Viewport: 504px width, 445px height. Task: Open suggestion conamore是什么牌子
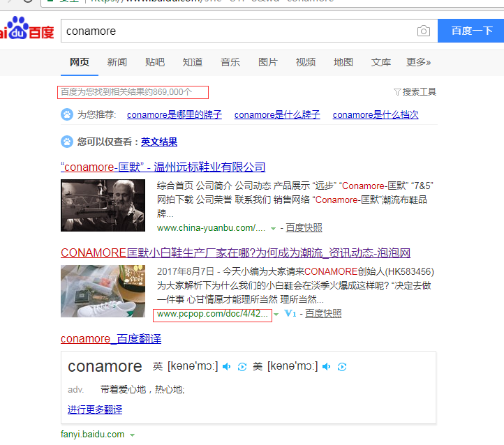coord(277,114)
